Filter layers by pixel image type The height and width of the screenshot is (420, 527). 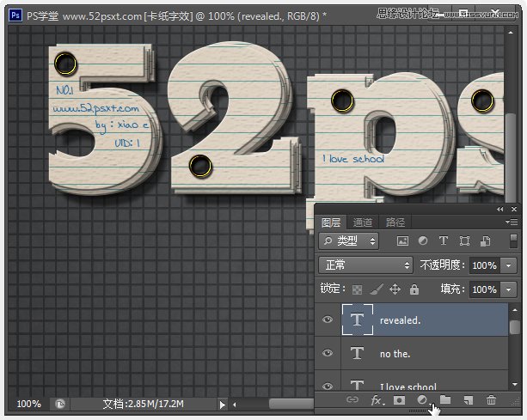[x=402, y=240]
